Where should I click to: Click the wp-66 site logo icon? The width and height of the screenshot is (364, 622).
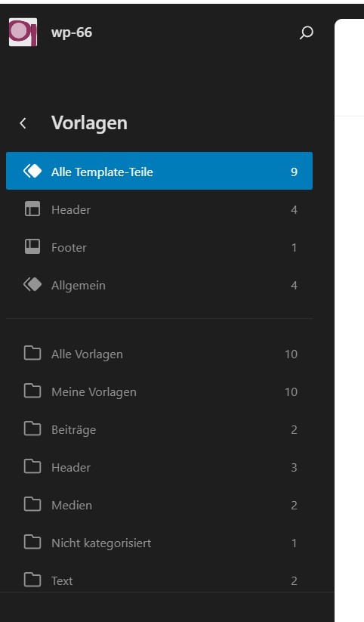click(23, 32)
